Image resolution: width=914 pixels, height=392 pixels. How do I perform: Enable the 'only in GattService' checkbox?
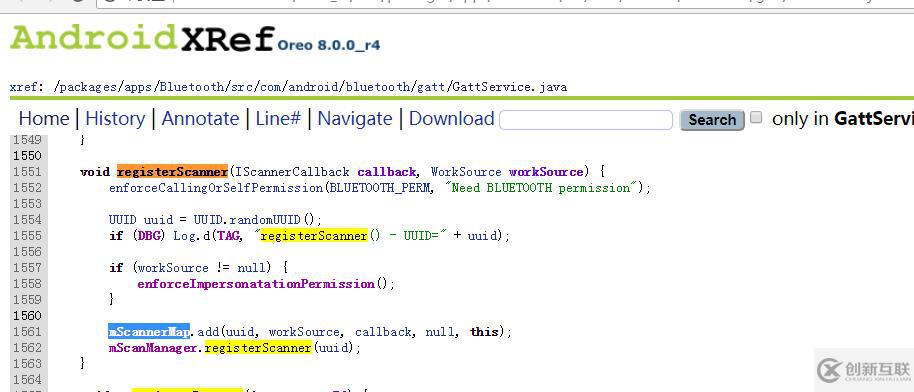point(755,117)
